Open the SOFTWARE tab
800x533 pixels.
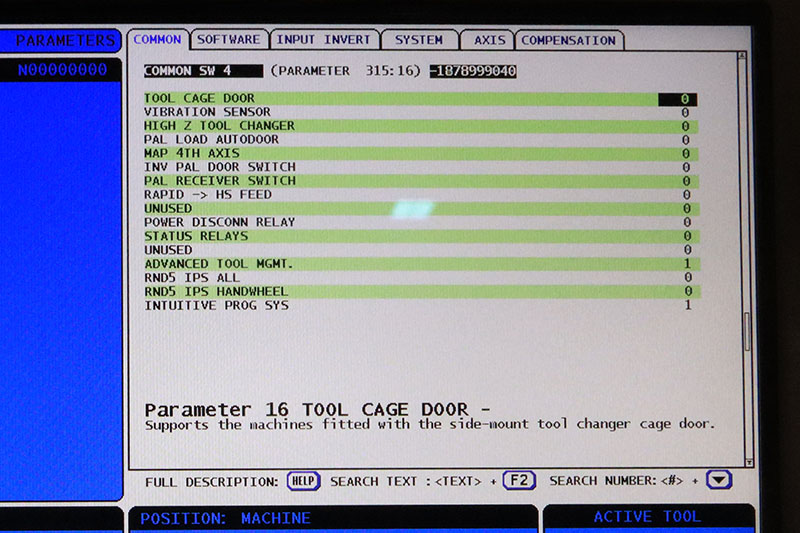[229, 40]
